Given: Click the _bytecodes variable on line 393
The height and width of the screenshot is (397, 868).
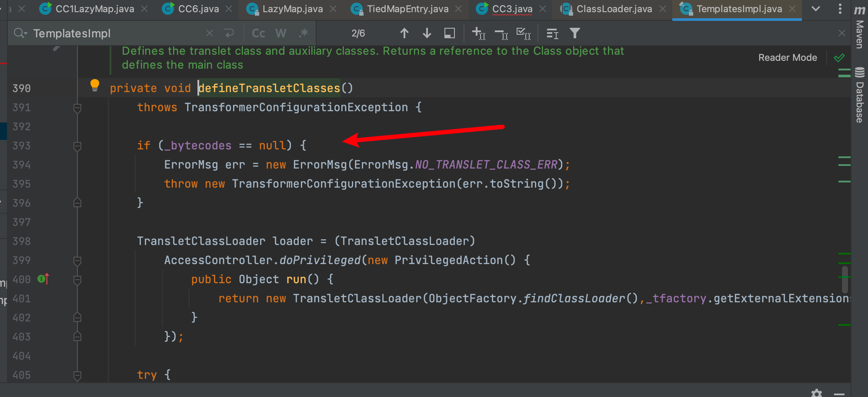Looking at the screenshot, I should (x=198, y=146).
